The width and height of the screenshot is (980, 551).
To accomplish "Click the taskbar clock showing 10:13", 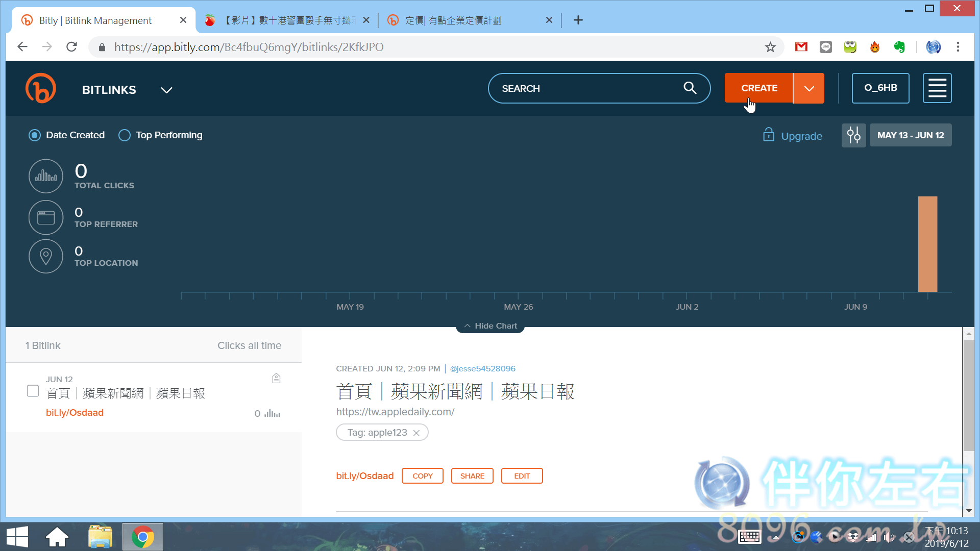I will [947, 537].
